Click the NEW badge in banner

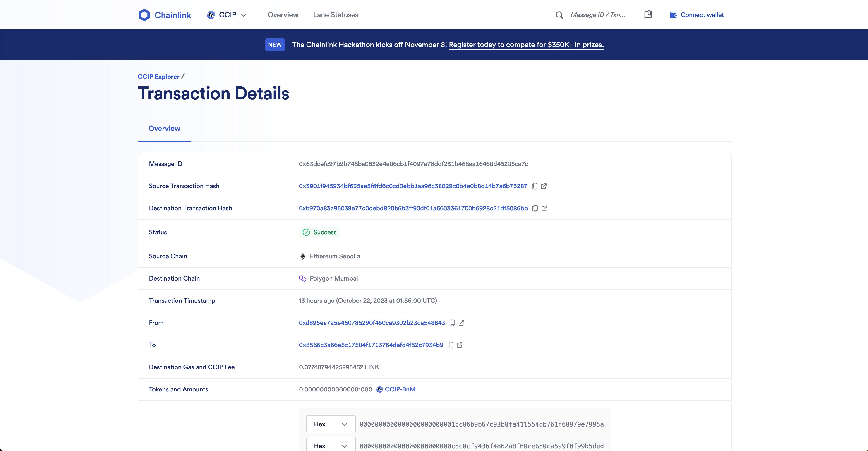click(275, 45)
